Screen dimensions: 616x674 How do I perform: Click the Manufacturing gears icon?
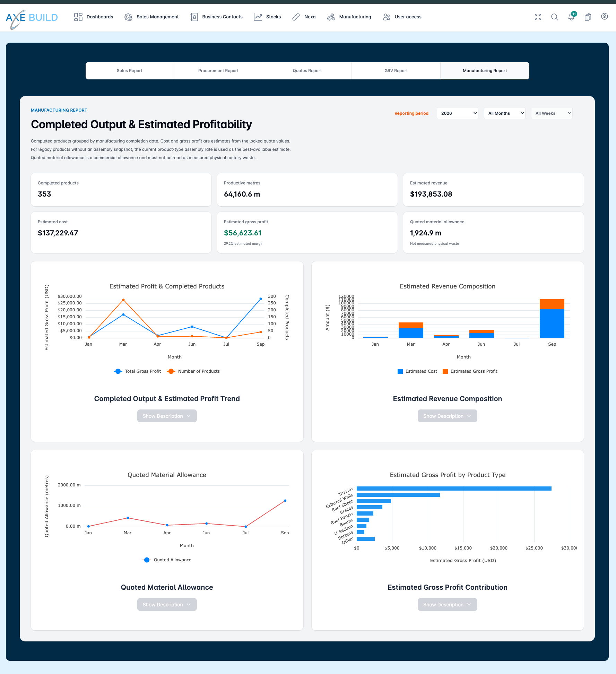pos(331,17)
